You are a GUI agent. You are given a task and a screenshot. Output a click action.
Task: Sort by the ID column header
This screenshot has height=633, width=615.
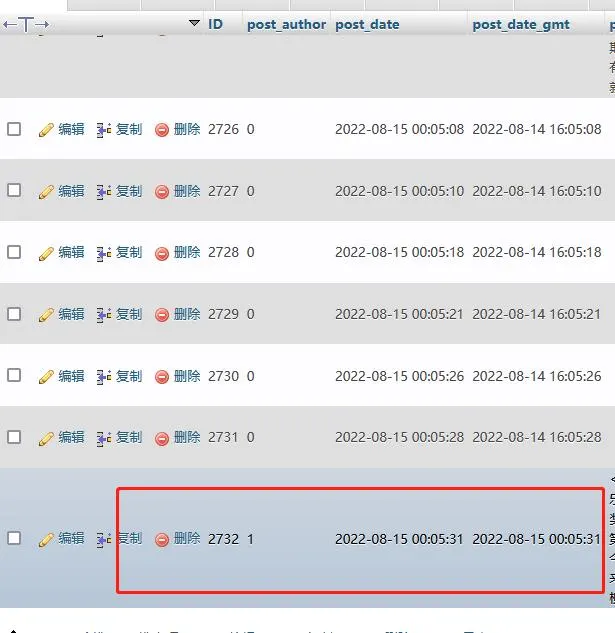pos(215,24)
